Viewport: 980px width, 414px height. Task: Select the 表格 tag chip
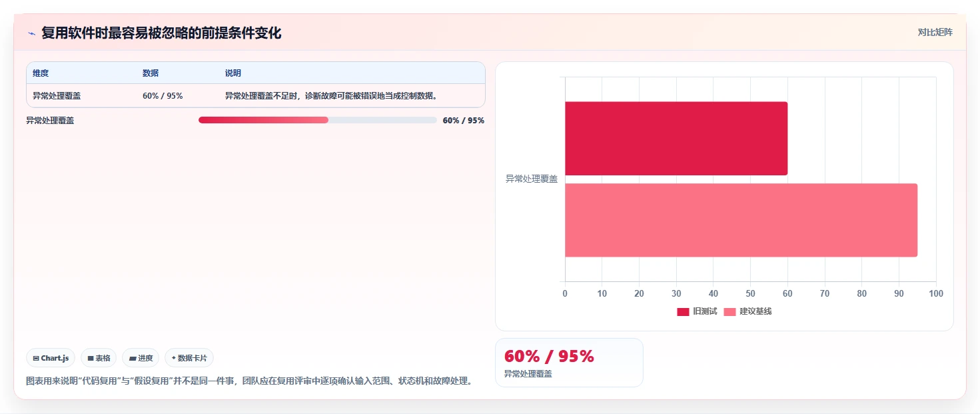(x=99, y=358)
